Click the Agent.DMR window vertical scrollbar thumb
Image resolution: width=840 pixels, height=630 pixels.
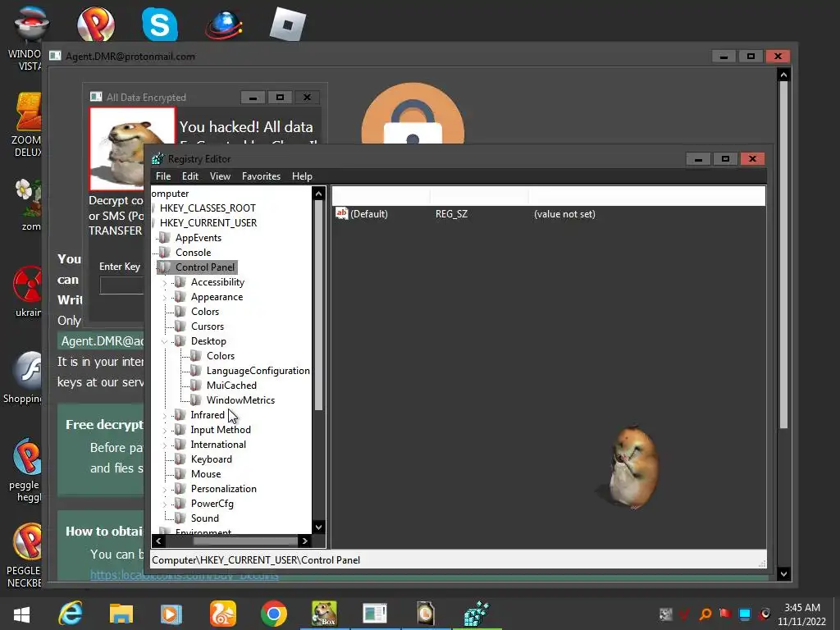[783, 255]
